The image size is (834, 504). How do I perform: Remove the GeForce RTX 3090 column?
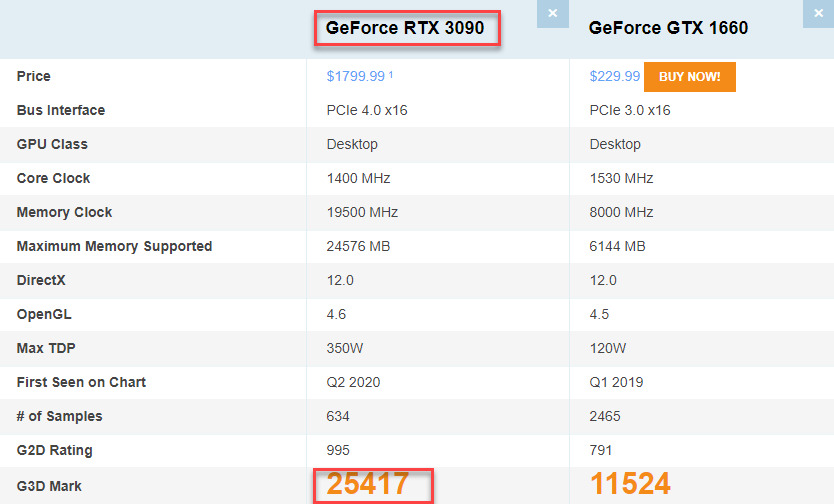552,13
